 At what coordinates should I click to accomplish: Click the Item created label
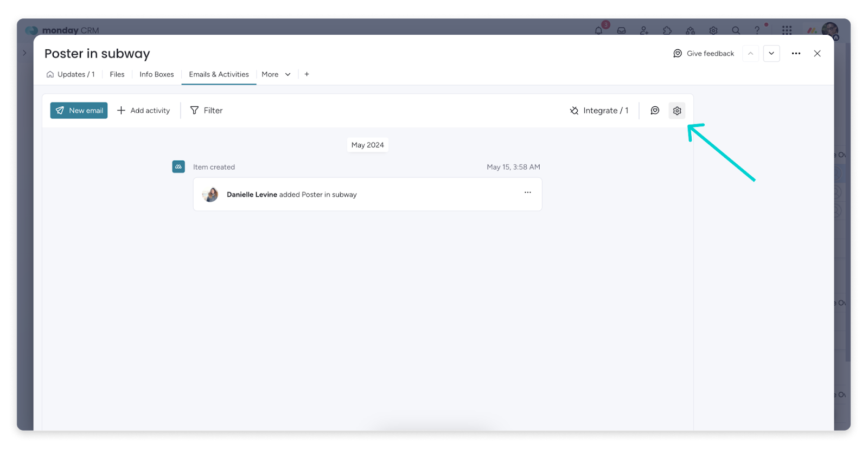coord(214,167)
